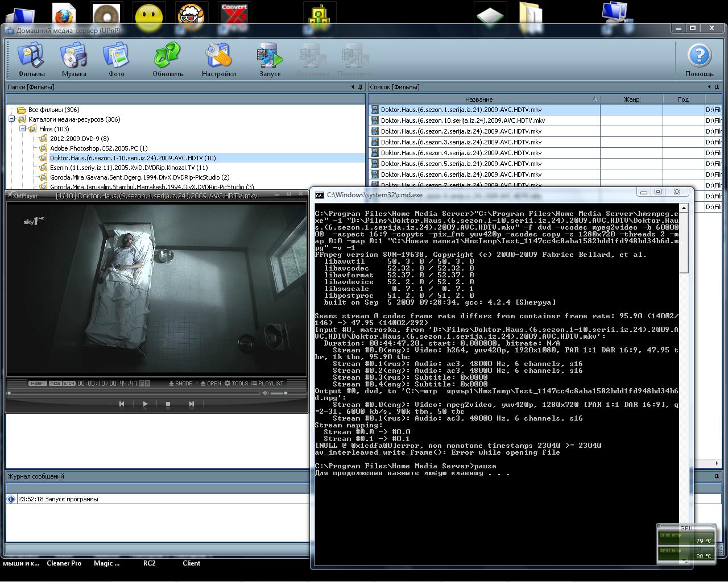Open the Музыка media section
728x582 pixels.
click(x=74, y=60)
